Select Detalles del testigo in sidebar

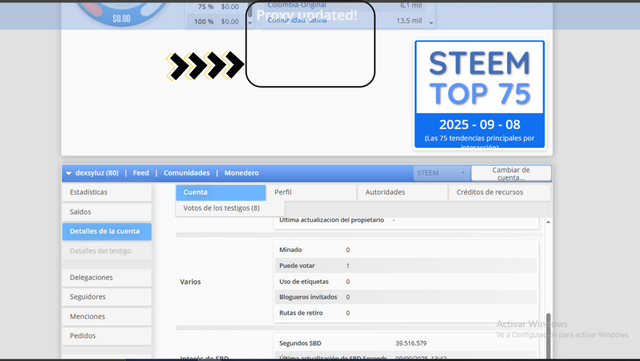point(107,251)
